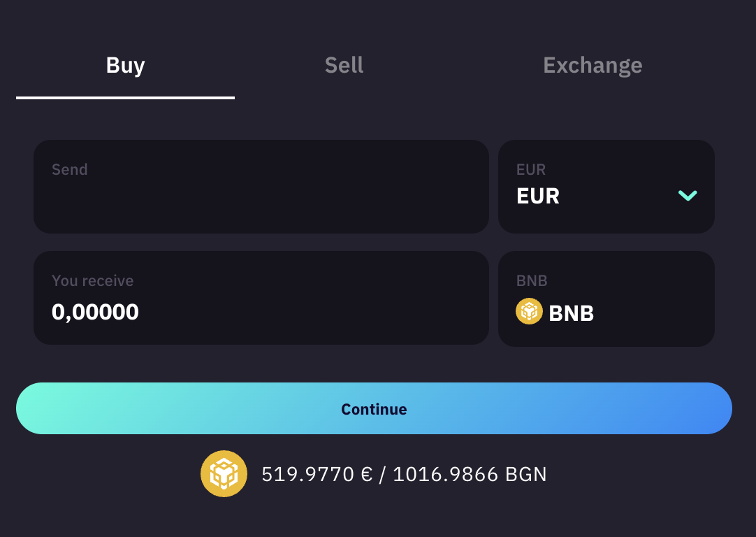Click the empty area right of 0,00000

[x=314, y=312]
